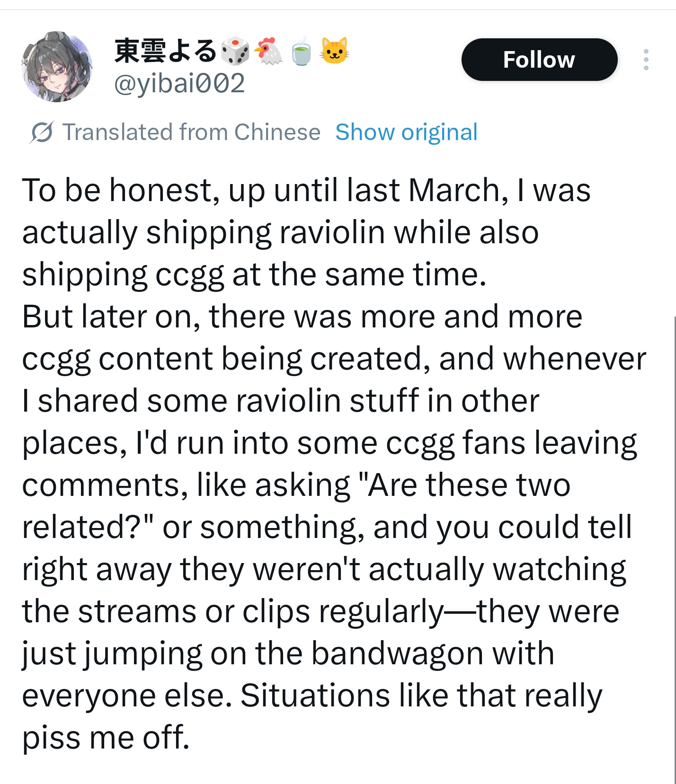The image size is (676, 784).
Task: Open the @yibai002 handle link
Action: pos(179,83)
